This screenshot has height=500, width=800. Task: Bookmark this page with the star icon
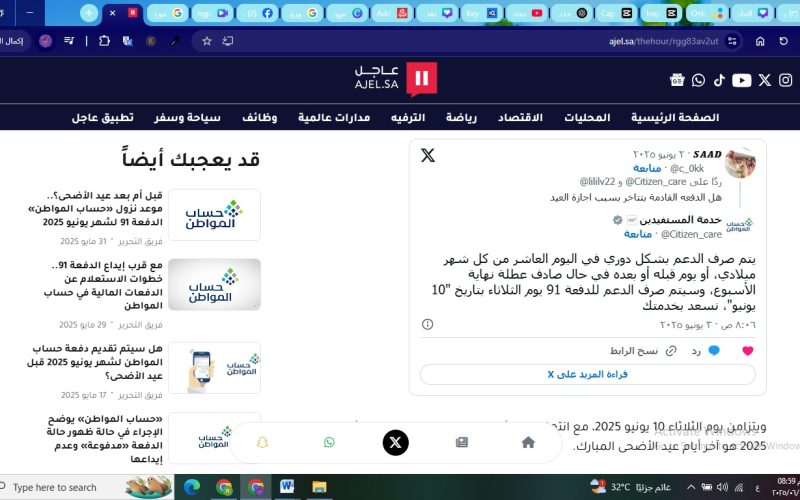tap(207, 41)
